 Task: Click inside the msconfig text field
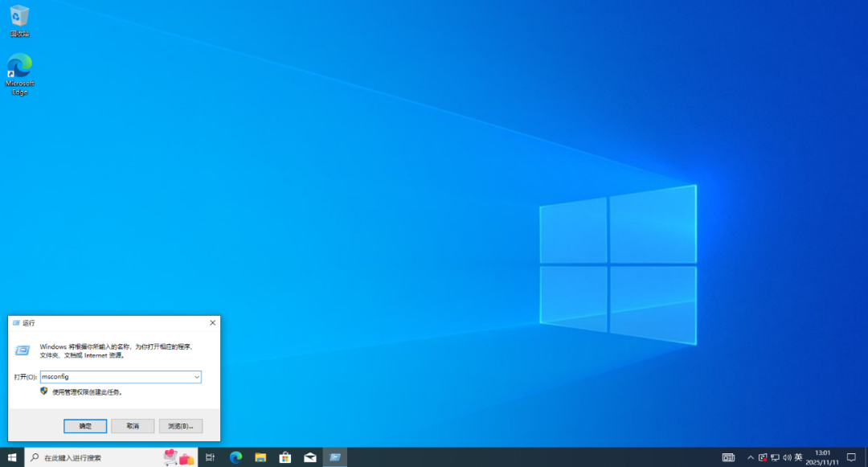(x=113, y=377)
